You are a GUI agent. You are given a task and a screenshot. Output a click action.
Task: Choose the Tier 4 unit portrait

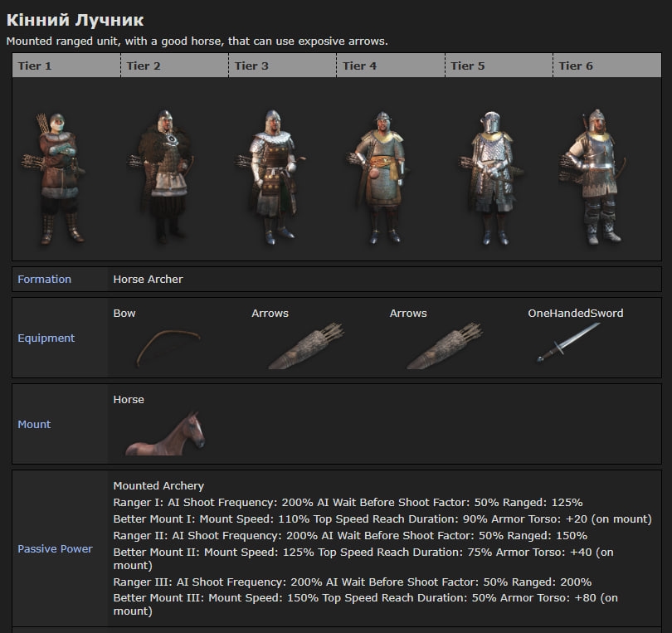381,176
